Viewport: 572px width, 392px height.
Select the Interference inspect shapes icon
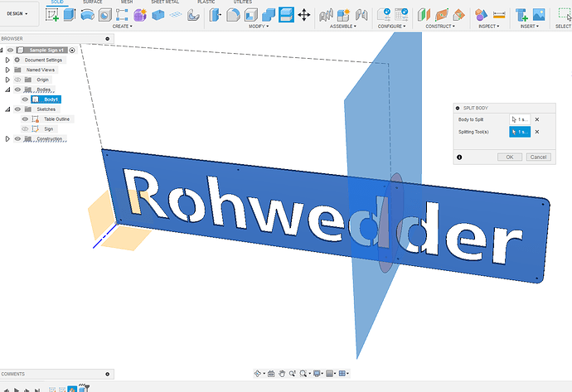coord(481,15)
